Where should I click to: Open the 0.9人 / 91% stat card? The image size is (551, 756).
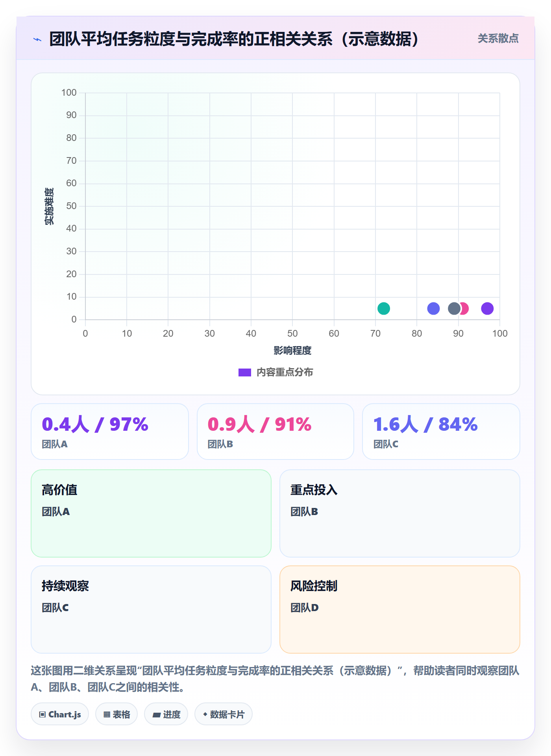pos(275,432)
